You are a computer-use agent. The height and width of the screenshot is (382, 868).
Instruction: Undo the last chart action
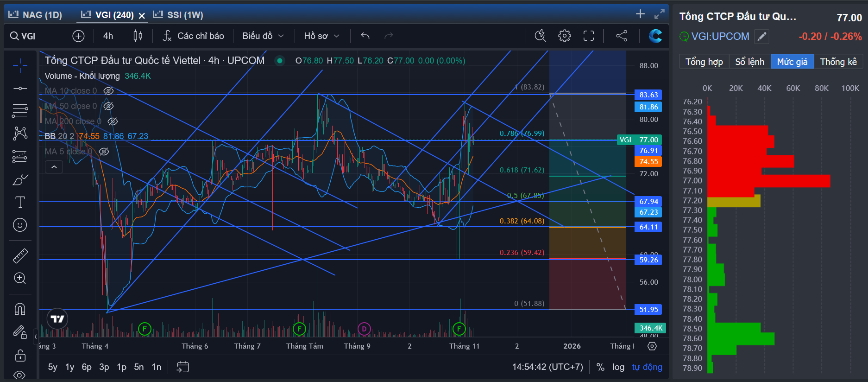click(x=365, y=36)
